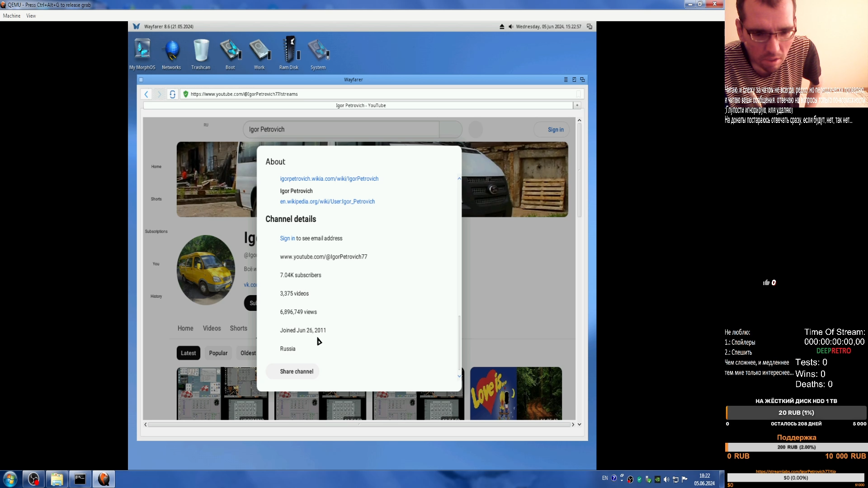Select the Latest tab on channel page
868x488 pixels.
click(x=189, y=353)
